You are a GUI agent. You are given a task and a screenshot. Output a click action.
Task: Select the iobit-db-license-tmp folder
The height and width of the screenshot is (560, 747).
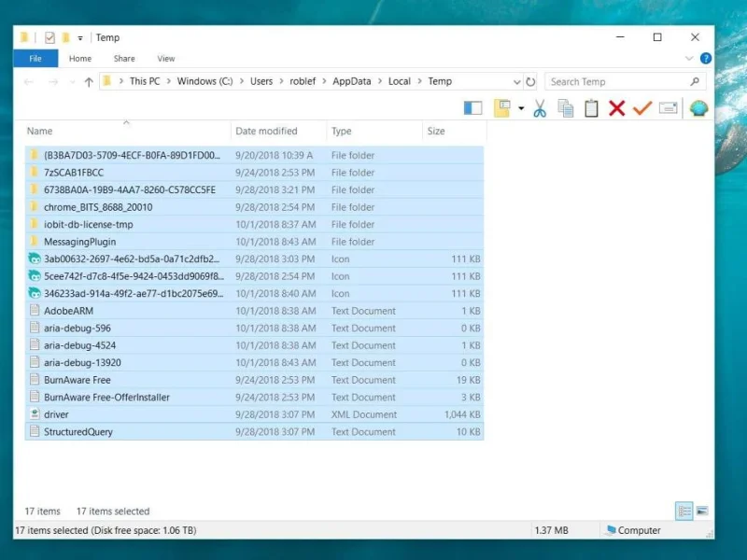[254, 224]
